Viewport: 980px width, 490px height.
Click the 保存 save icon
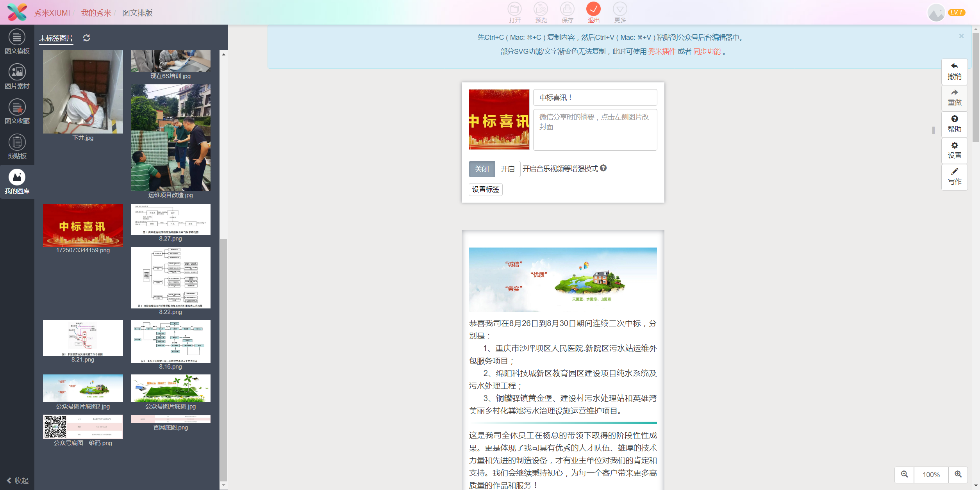567,12
